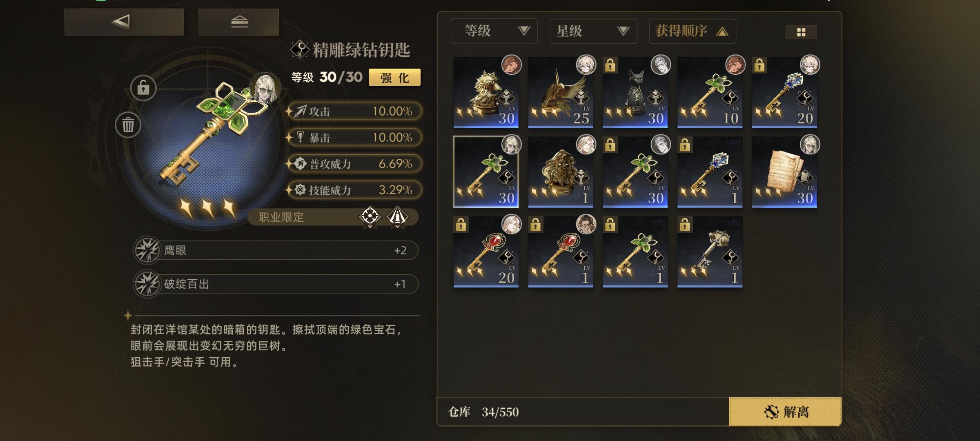Select the 攻击 10.00% stat row
The image size is (980, 441).
point(354,111)
